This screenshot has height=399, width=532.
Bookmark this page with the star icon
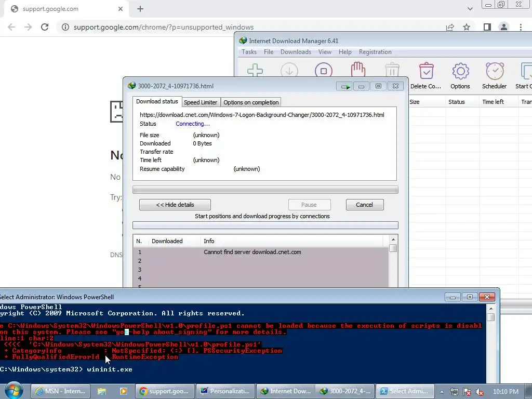coord(467,27)
